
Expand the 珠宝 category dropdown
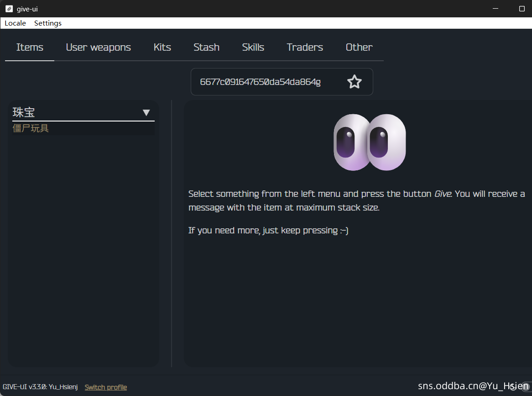[x=146, y=112]
